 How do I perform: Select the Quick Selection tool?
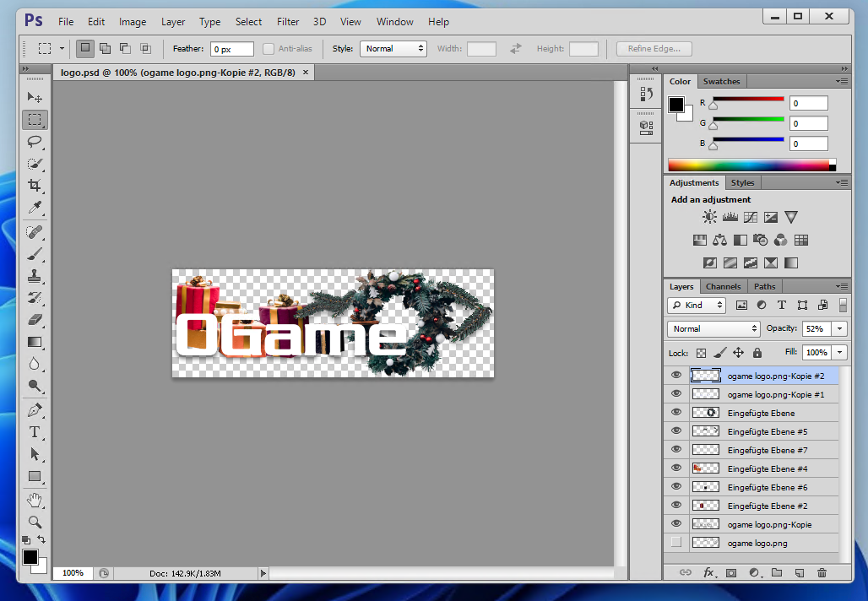[35, 164]
